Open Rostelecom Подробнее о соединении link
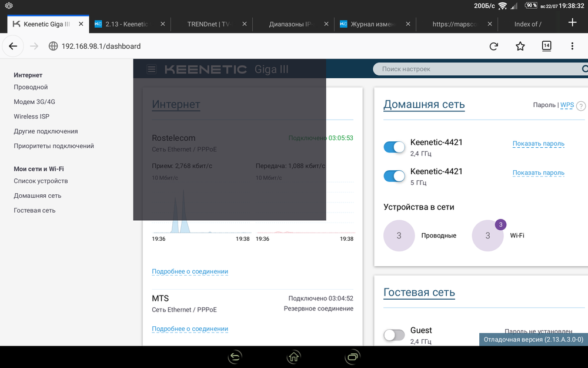This screenshot has height=368, width=588. coord(190,271)
